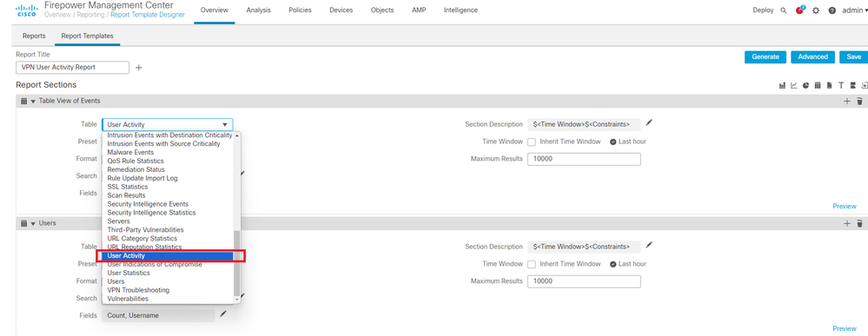Image resolution: width=868 pixels, height=336 pixels.
Task: Select Users option from list
Action: coord(116,282)
